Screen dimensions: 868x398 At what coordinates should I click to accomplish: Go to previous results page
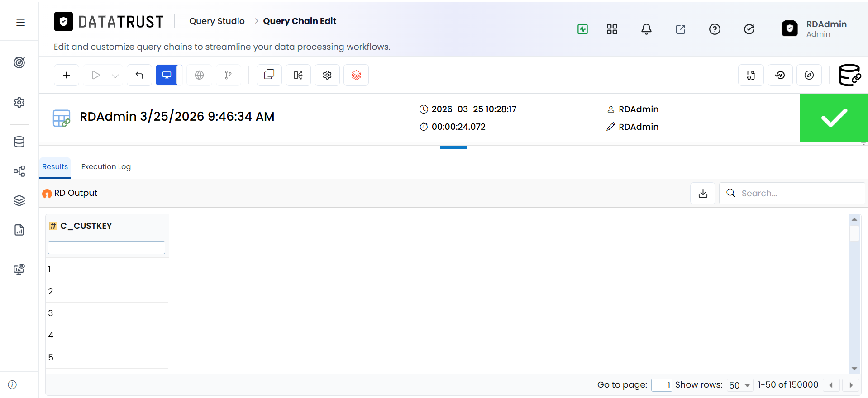coord(831,385)
